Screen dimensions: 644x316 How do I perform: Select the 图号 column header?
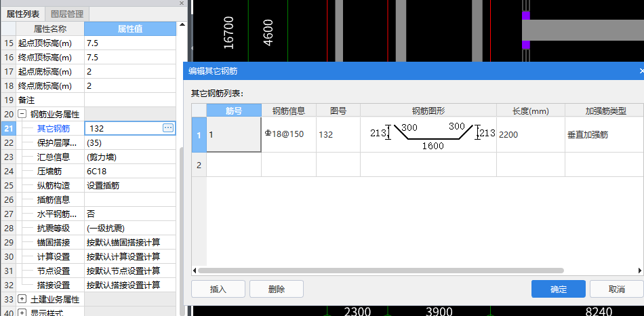pos(338,111)
